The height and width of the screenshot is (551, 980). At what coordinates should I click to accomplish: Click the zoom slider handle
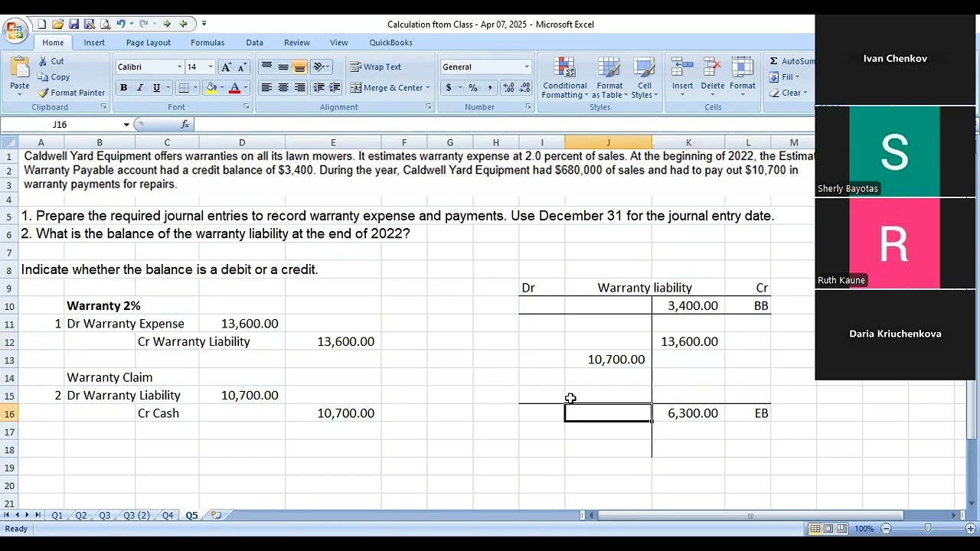tap(928, 529)
